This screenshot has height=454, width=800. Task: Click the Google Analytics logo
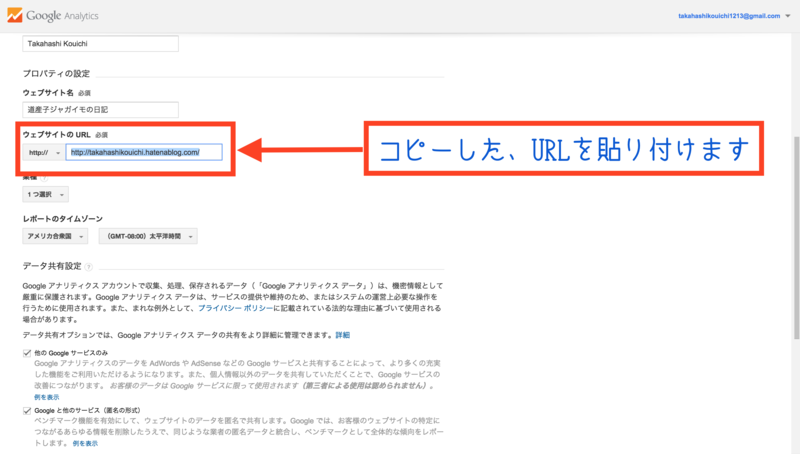pyautogui.click(x=53, y=16)
